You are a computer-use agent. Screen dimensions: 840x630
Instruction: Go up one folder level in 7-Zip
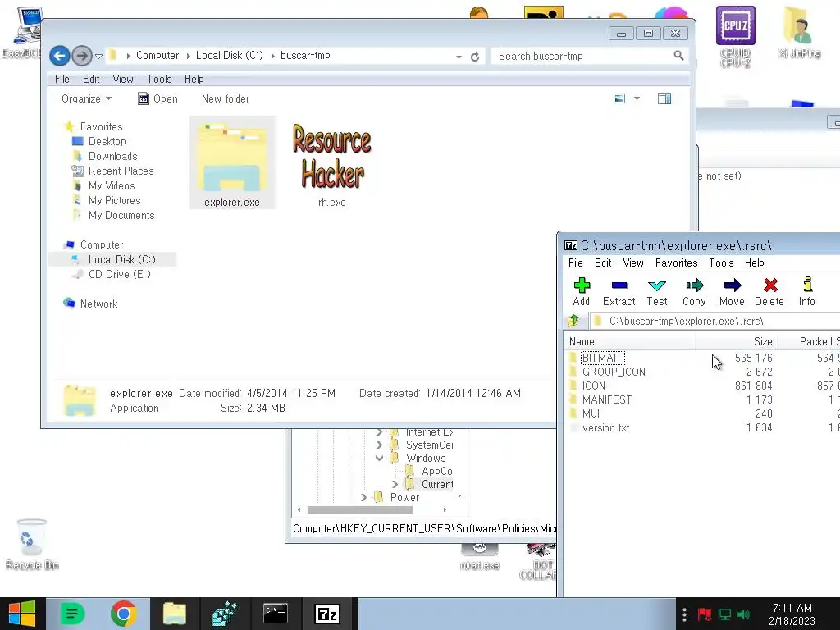[573, 321]
